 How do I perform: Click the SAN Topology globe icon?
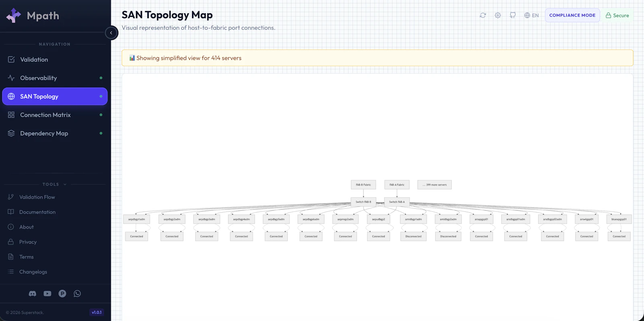(x=11, y=97)
